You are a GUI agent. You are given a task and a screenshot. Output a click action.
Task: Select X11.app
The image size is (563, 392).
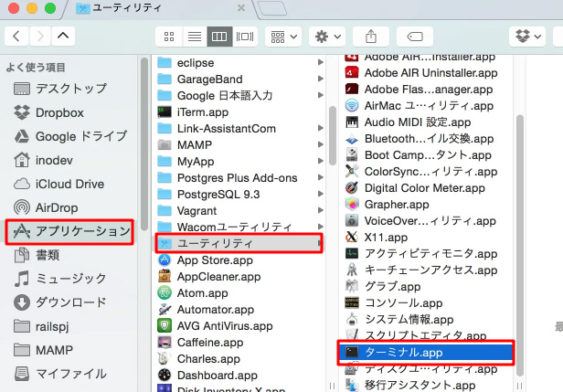pyautogui.click(x=428, y=238)
